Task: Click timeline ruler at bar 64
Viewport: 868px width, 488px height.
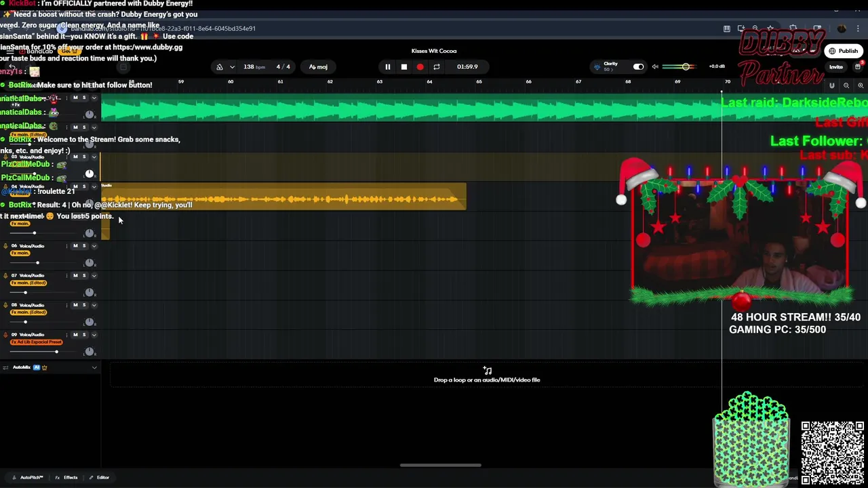Action: 429,82
